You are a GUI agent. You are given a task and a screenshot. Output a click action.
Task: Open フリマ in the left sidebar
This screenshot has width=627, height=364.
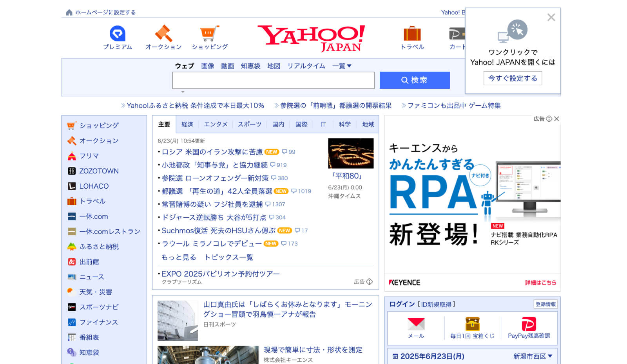89,156
